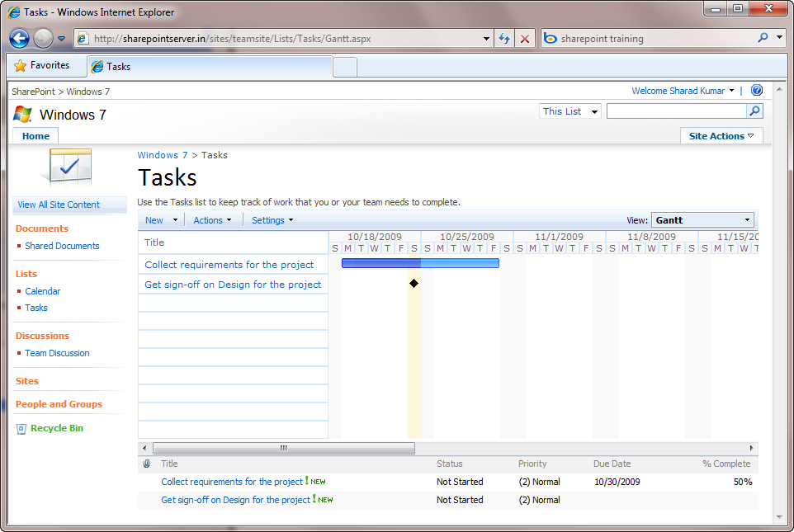Select the Home navigation tab
Image resolution: width=794 pixels, height=532 pixels.
35,136
